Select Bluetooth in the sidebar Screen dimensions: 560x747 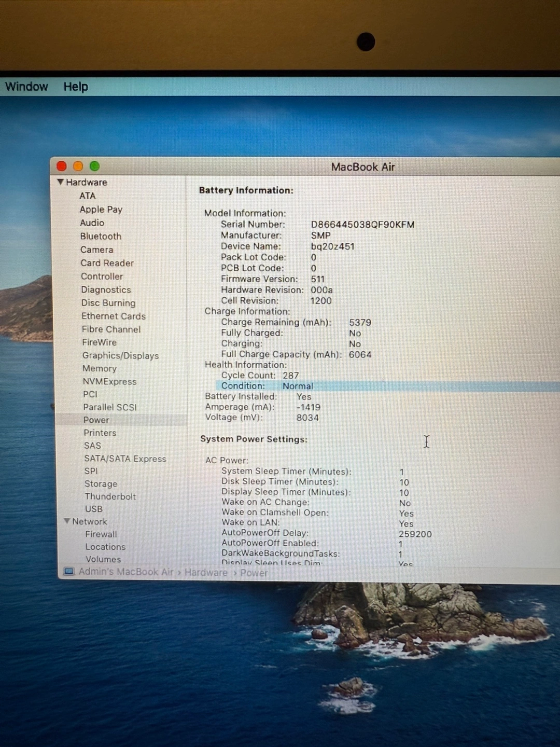(x=101, y=237)
